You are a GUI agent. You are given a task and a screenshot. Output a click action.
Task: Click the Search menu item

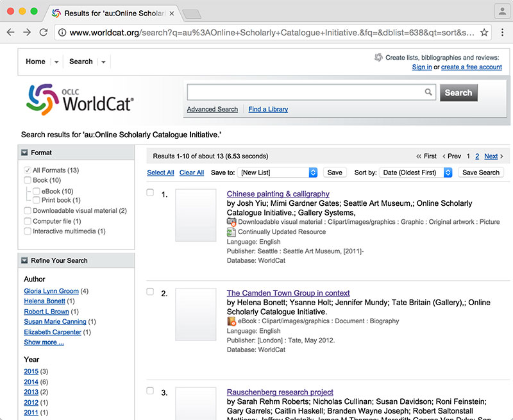point(81,62)
